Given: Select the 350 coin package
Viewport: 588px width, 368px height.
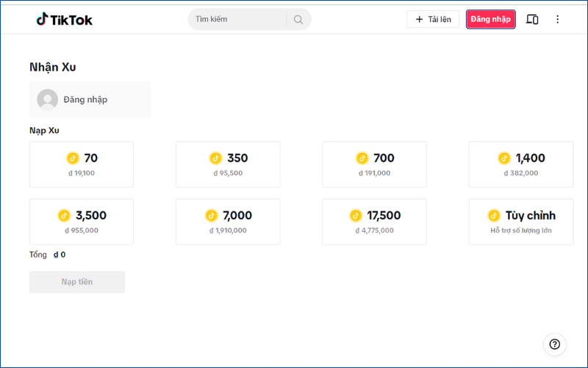Looking at the screenshot, I should click(228, 164).
